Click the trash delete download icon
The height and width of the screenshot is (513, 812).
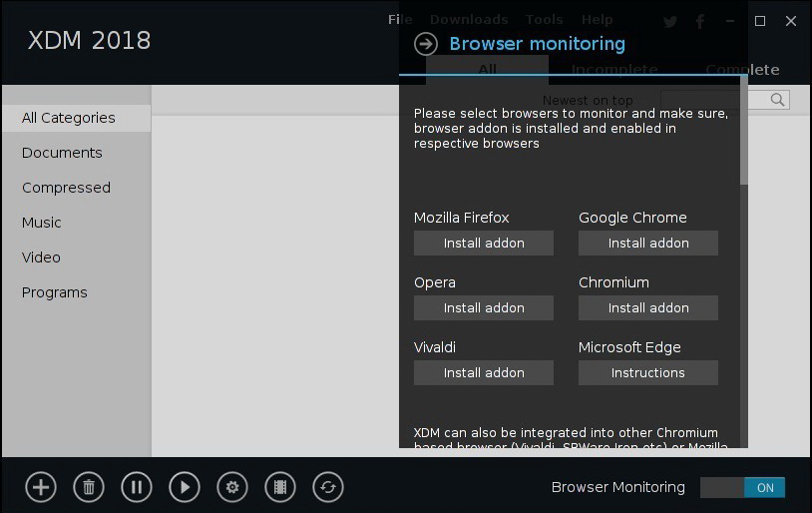89,487
